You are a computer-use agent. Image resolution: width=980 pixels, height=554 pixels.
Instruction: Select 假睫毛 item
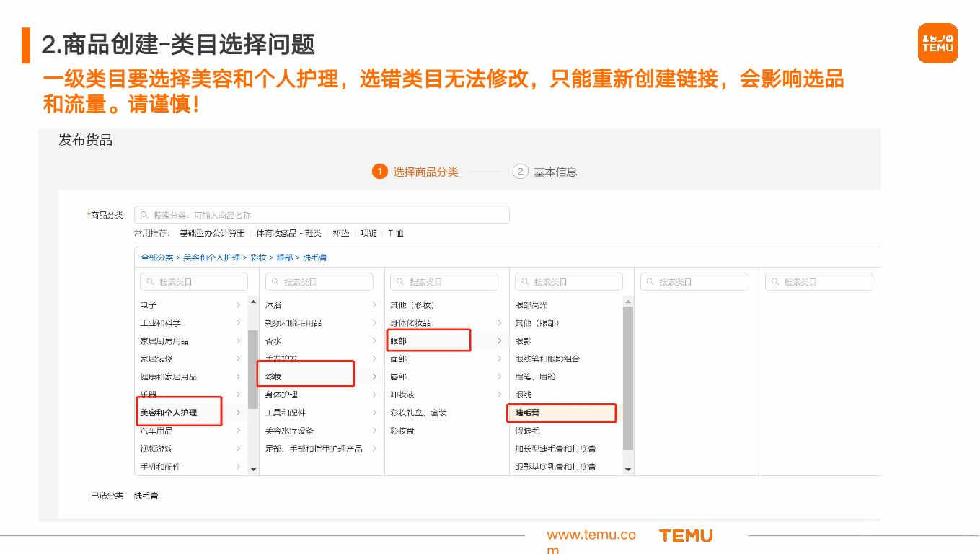[527, 431]
